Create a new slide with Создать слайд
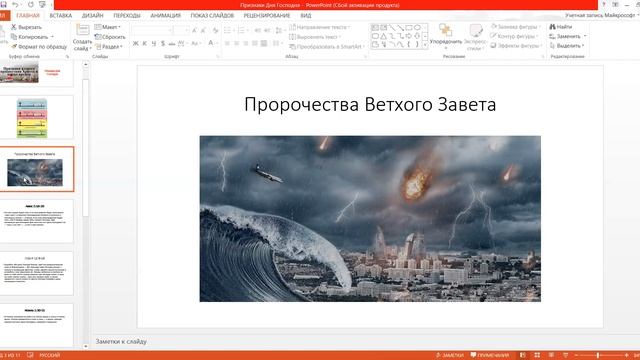This screenshot has width=640, height=360. click(82, 38)
